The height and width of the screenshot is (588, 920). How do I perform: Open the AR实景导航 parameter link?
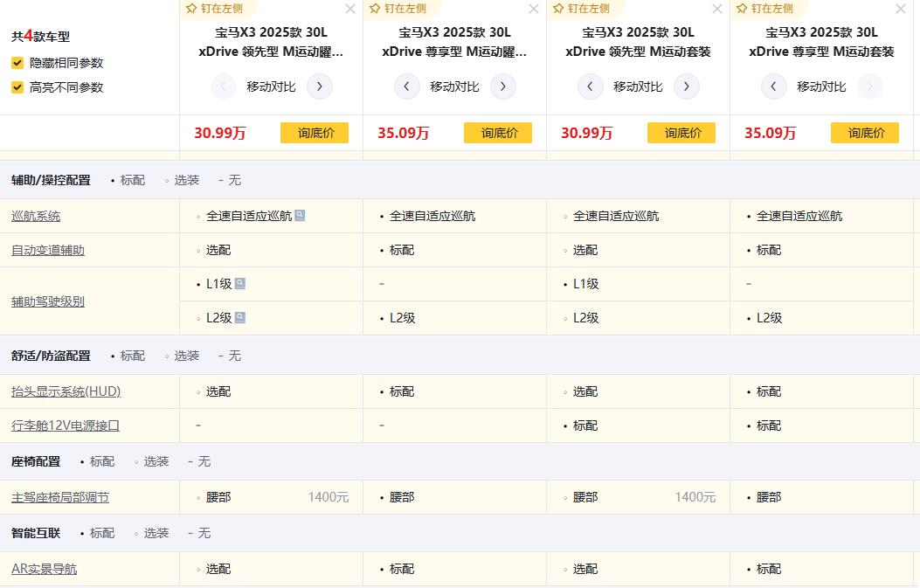tap(44, 569)
